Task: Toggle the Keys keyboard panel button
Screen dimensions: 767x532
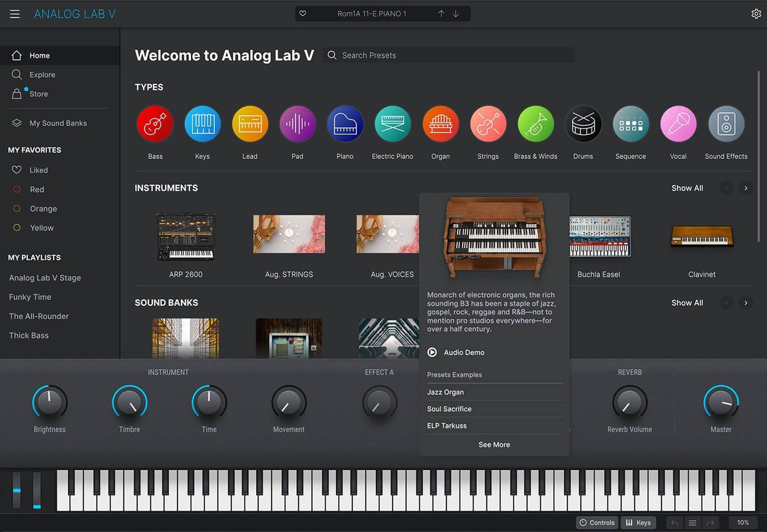Action: [639, 523]
